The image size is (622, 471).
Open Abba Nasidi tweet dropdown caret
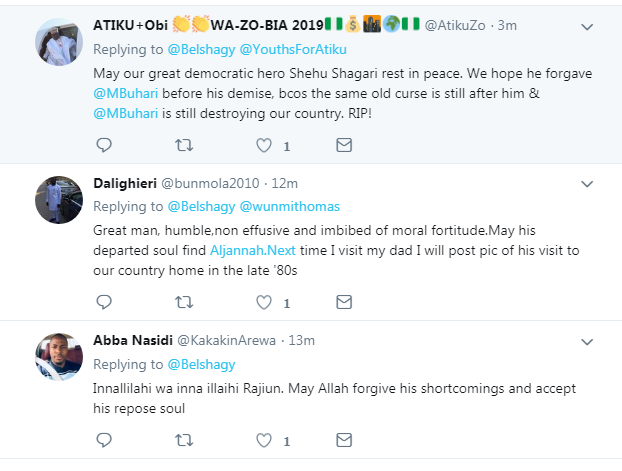pyautogui.click(x=589, y=340)
